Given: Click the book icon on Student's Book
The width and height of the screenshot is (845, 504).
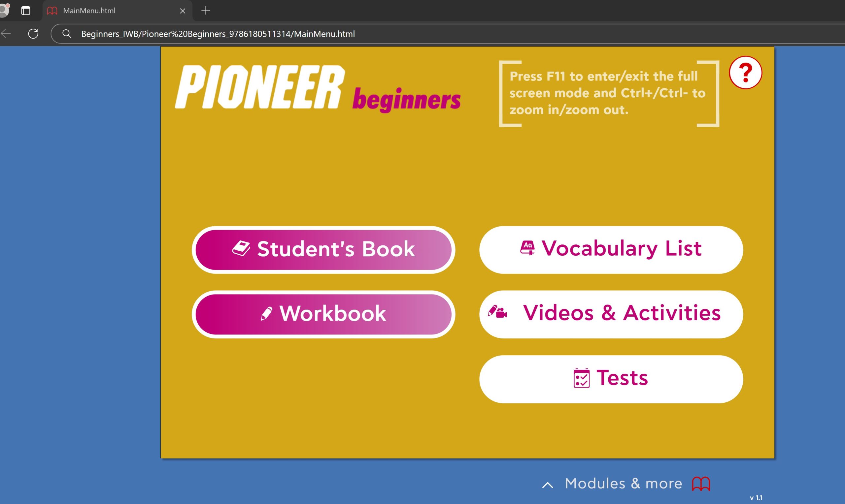Looking at the screenshot, I should (241, 249).
